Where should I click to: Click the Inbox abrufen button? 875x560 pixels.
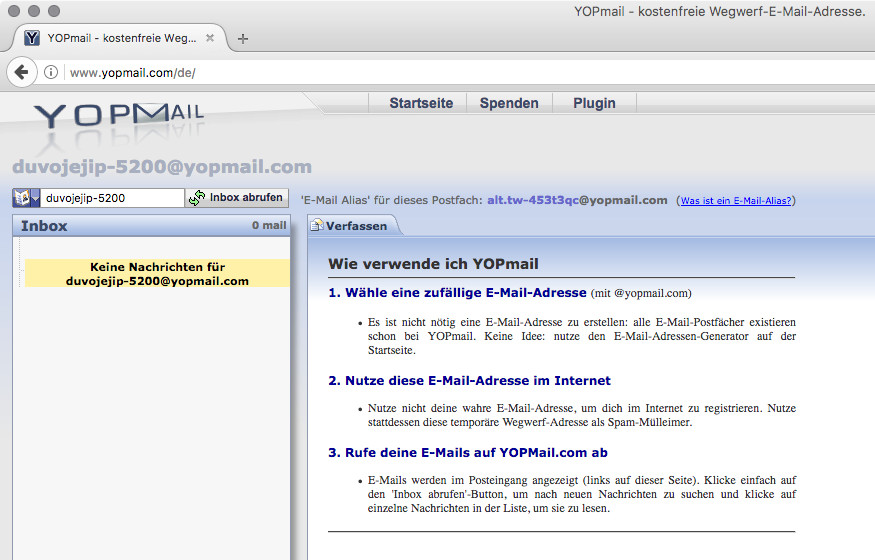click(x=237, y=197)
